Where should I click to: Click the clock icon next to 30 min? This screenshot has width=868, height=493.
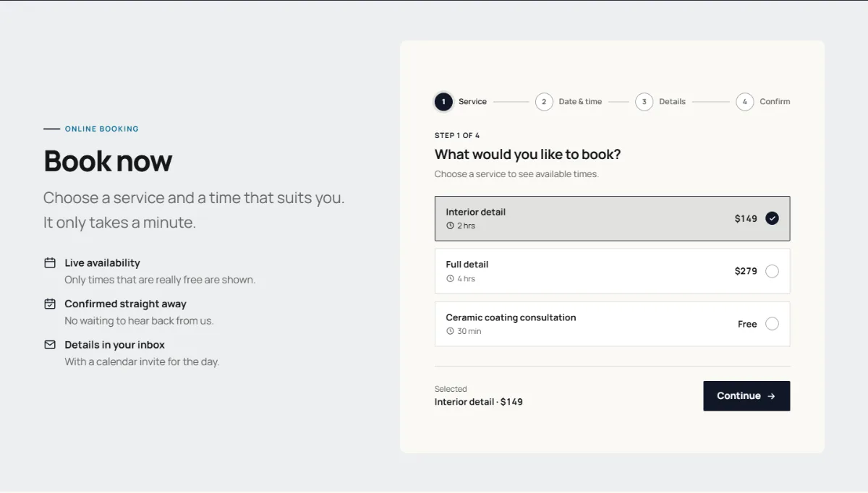tap(450, 331)
